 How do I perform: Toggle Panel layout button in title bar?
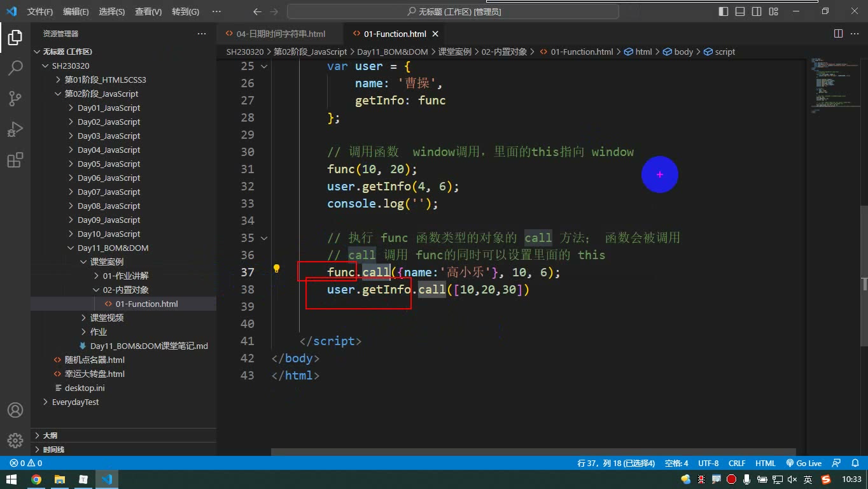tap(740, 11)
